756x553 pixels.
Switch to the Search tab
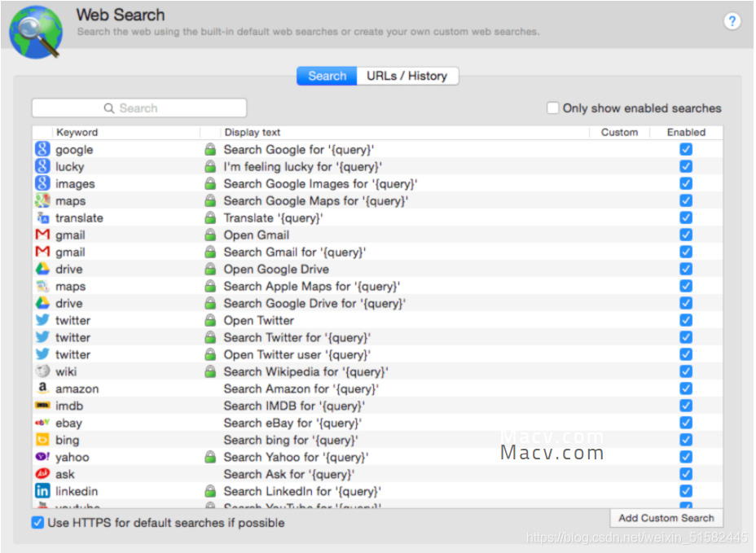pos(327,76)
